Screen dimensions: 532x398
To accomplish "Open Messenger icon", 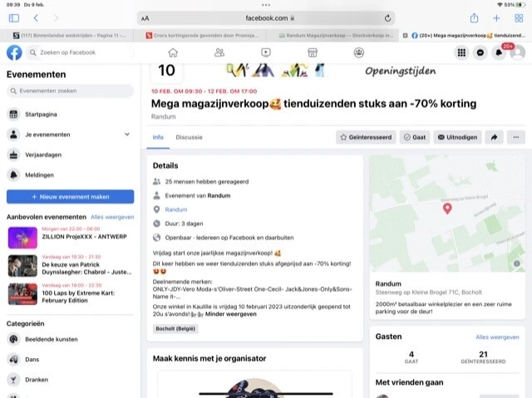I will point(480,52).
